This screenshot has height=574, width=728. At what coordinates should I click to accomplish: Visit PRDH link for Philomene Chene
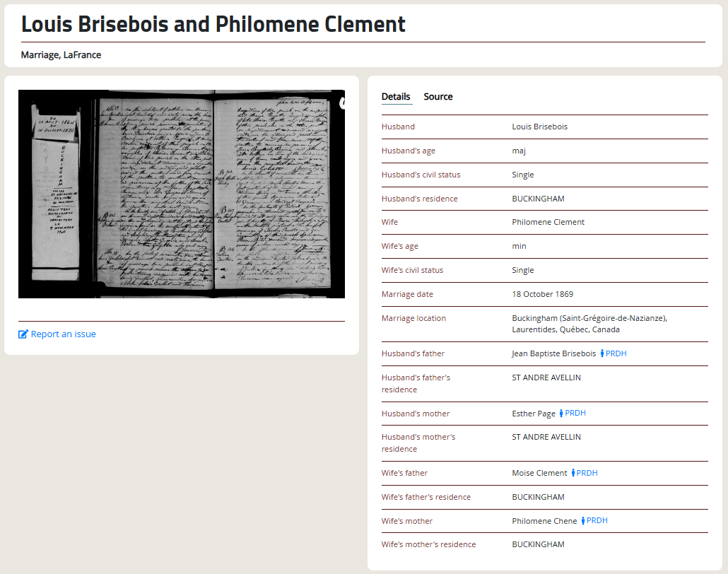click(597, 521)
